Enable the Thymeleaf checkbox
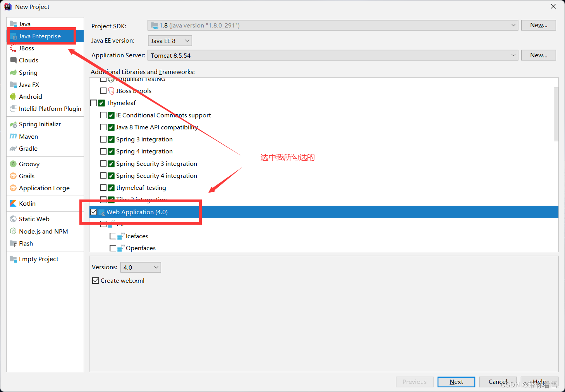 point(94,103)
